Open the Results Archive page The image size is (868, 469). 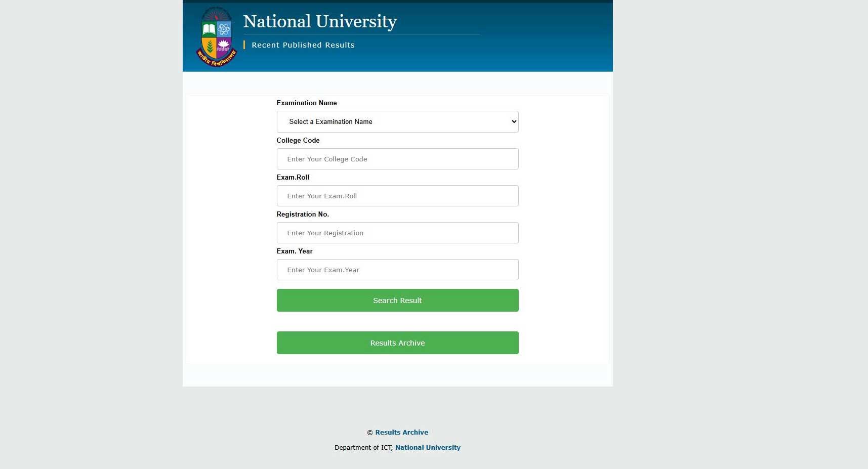click(x=397, y=343)
